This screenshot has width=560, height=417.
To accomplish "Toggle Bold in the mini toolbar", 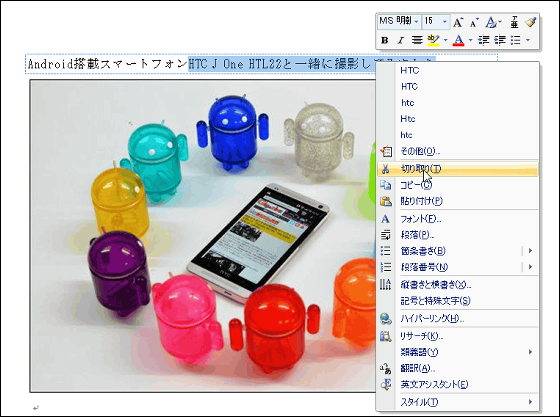I will tap(385, 40).
